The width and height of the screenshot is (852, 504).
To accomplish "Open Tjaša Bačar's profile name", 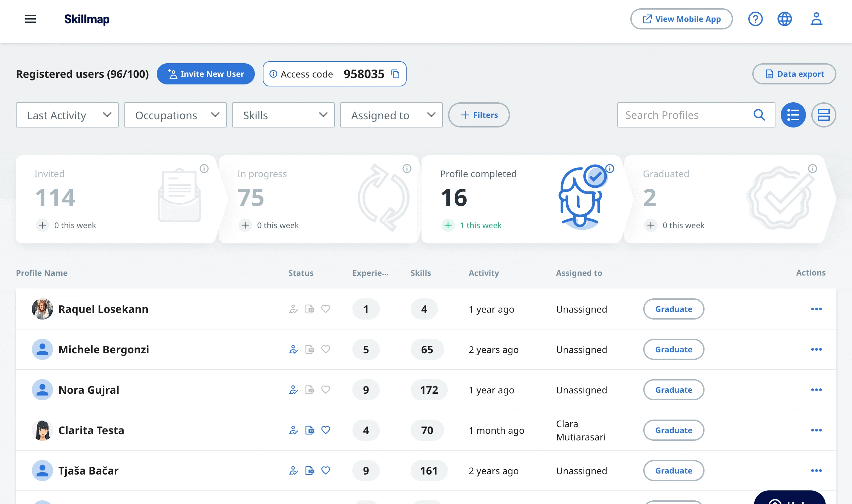I will click(x=88, y=471).
